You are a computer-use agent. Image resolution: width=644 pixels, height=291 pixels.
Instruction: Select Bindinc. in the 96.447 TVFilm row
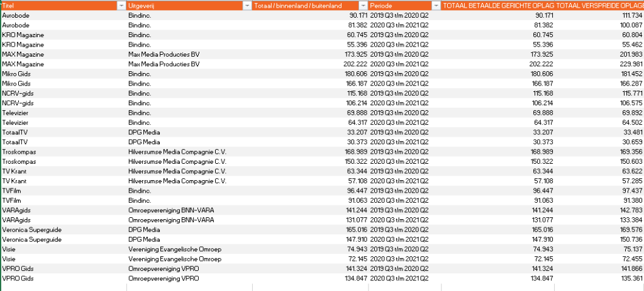pos(140,191)
